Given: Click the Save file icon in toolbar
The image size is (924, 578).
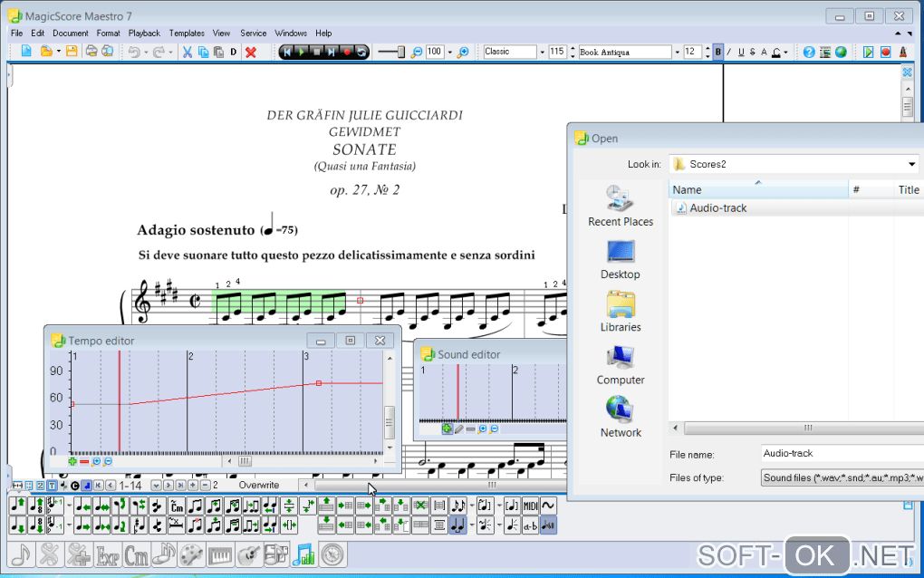Looking at the screenshot, I should [x=72, y=52].
